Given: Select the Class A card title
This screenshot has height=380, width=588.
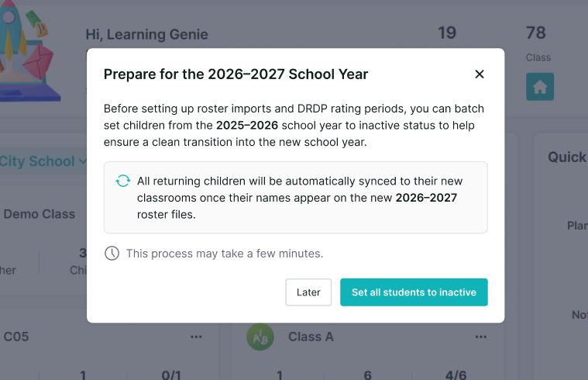Looking at the screenshot, I should [x=311, y=337].
